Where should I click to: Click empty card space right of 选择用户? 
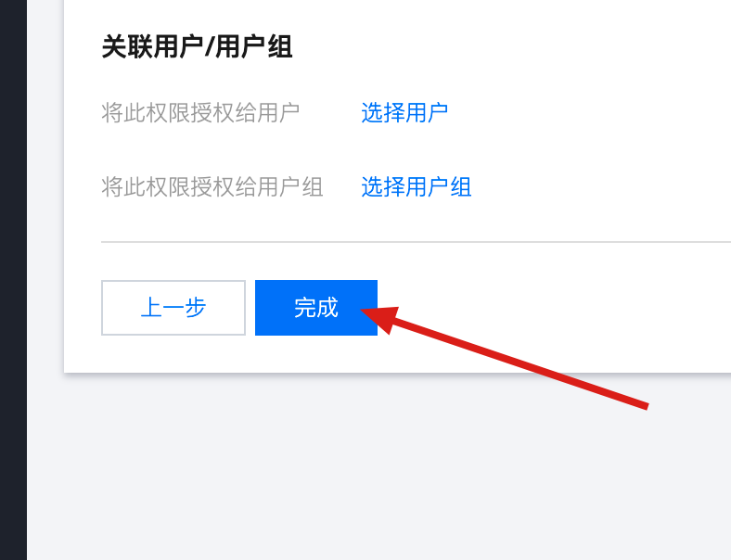tap(587, 113)
